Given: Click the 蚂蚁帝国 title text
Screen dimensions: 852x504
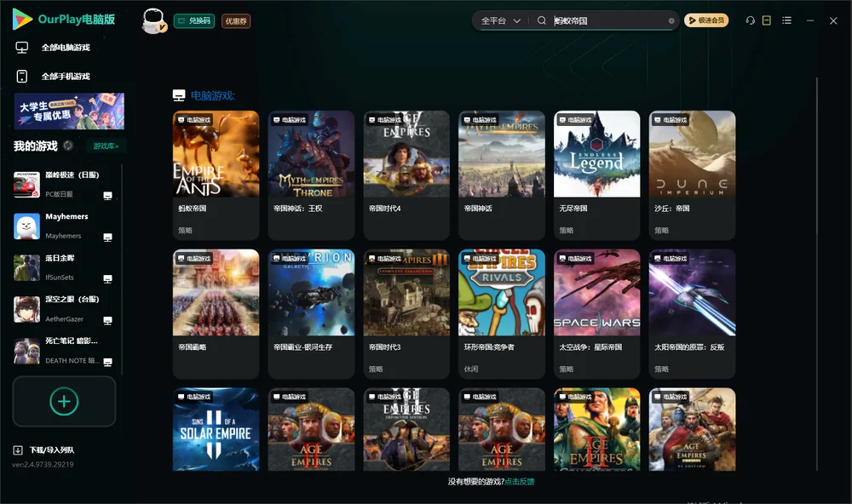Looking at the screenshot, I should point(193,209).
